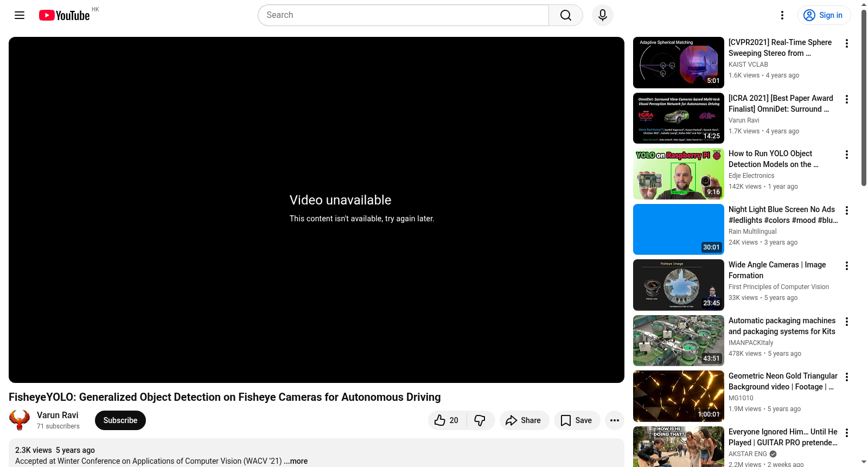Dislike the video with thumbs down
This screenshot has height=467, width=868.
click(481, 420)
